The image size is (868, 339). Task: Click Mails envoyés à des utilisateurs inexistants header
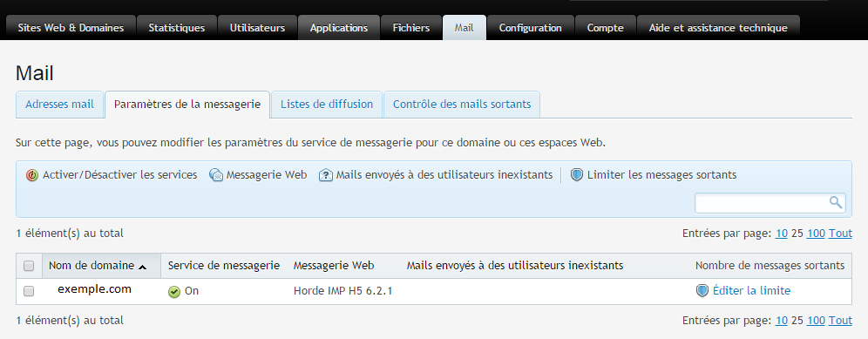coord(515,266)
